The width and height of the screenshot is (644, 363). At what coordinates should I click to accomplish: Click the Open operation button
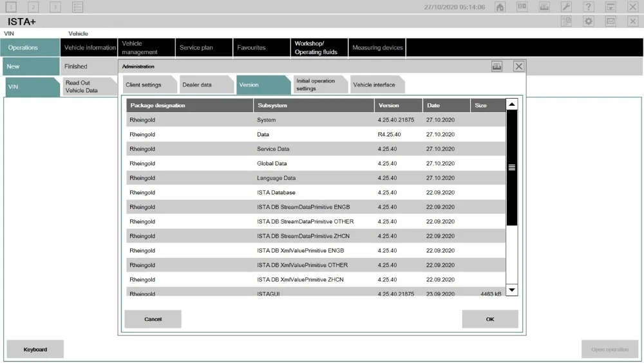point(610,349)
